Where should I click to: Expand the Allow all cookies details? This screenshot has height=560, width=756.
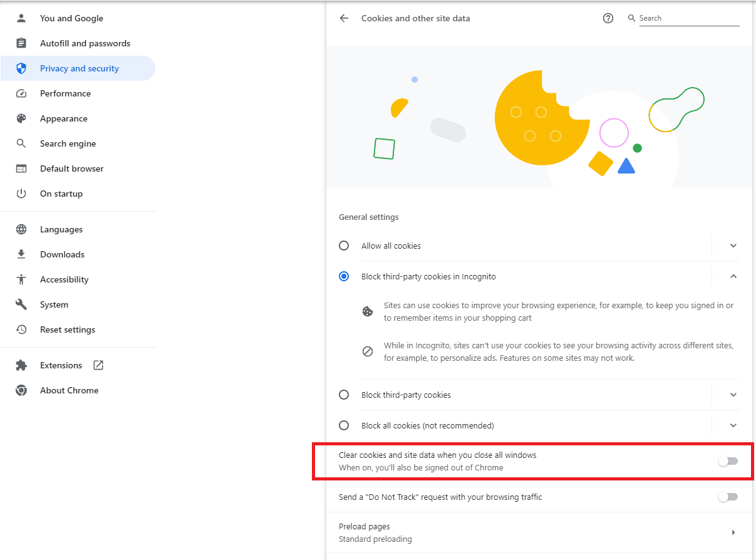click(x=733, y=246)
